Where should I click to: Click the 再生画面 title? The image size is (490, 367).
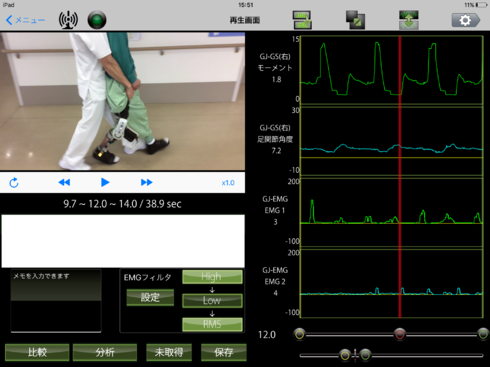[x=245, y=20]
